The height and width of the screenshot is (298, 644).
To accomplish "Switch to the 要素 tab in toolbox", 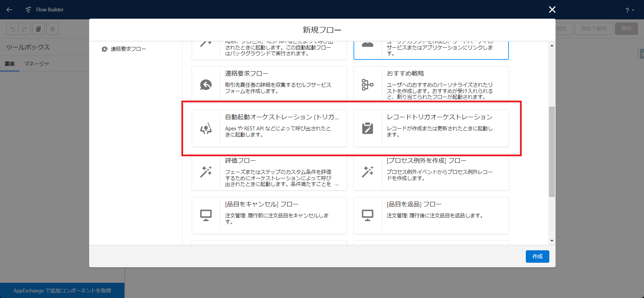I will point(10,64).
